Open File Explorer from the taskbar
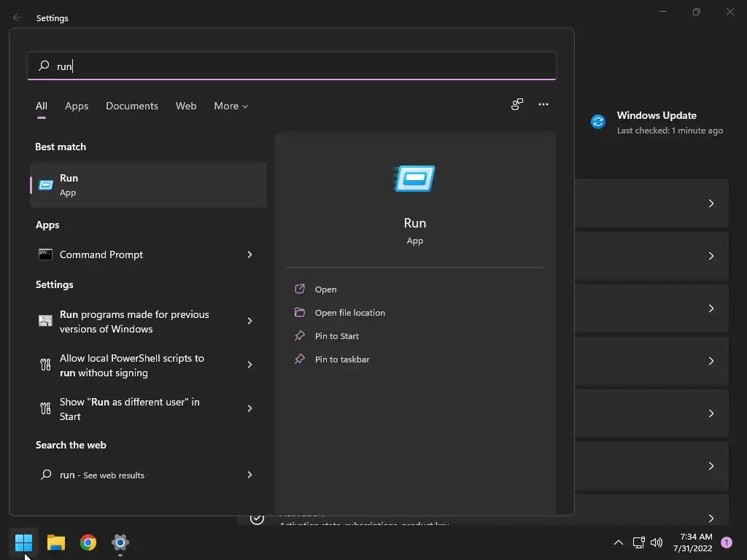Viewport: 747px width, 560px height. click(55, 542)
